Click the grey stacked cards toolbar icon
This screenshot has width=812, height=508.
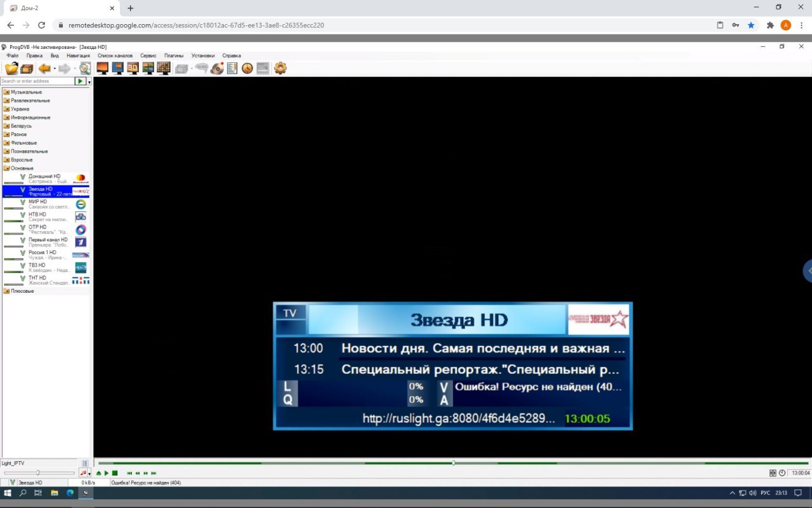tap(181, 69)
